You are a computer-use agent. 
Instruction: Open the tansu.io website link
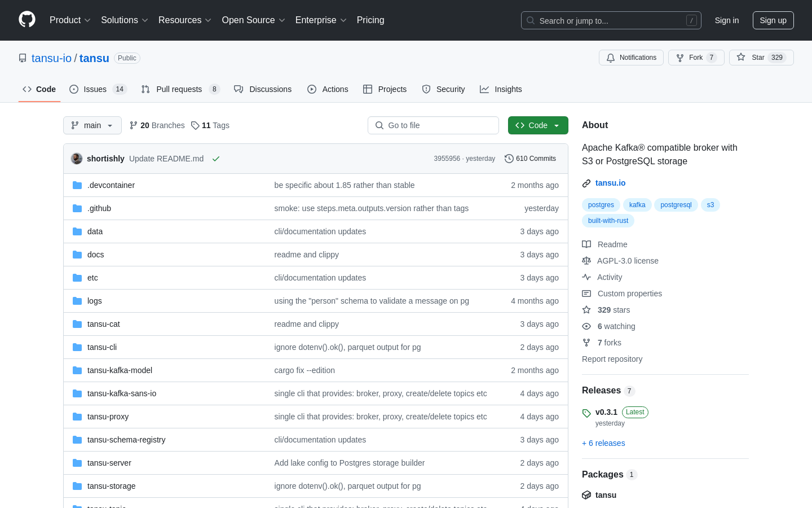point(610,183)
